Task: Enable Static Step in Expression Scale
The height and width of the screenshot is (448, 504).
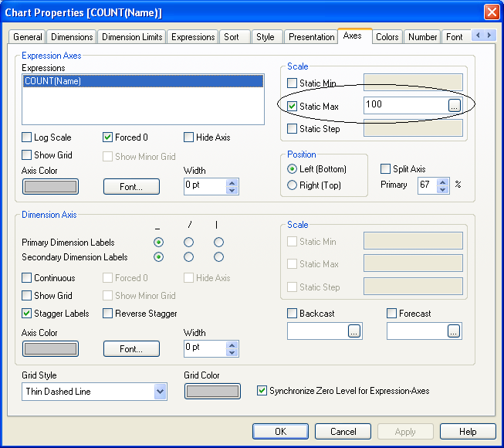Action: point(292,129)
